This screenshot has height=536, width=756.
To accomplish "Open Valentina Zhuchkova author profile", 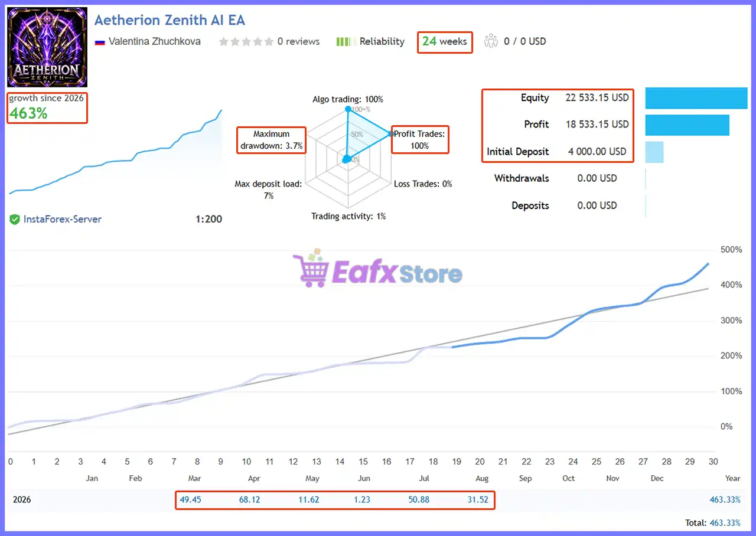I will tap(154, 41).
